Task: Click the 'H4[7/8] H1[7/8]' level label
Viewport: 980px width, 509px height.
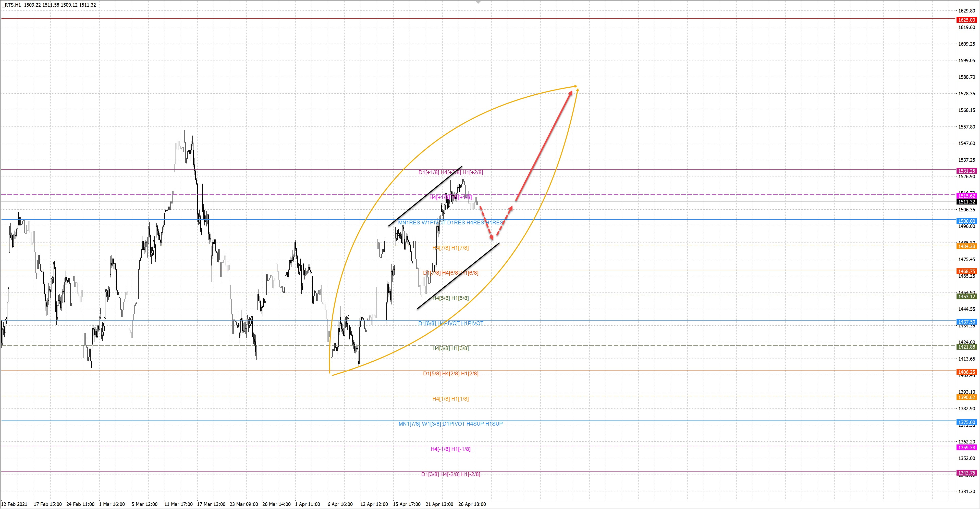Action: [x=450, y=248]
